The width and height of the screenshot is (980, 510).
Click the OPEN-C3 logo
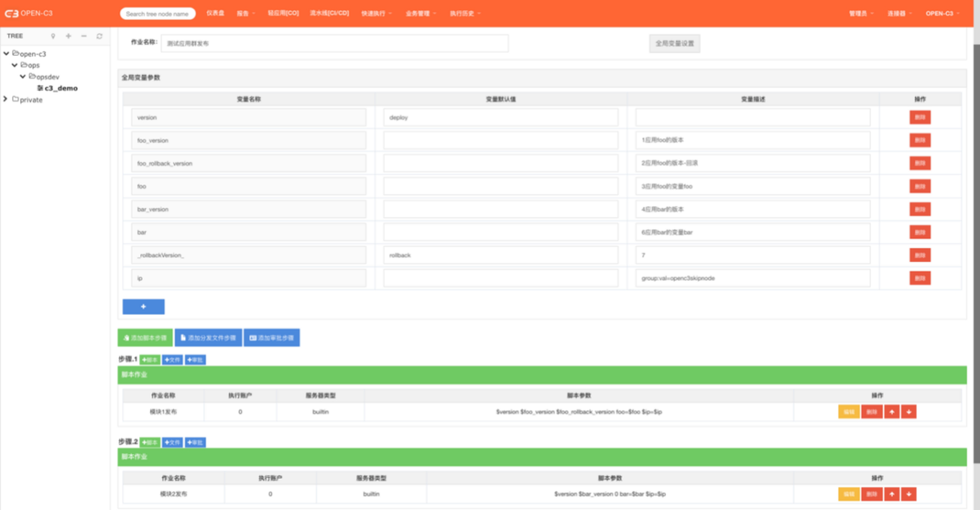click(x=28, y=13)
